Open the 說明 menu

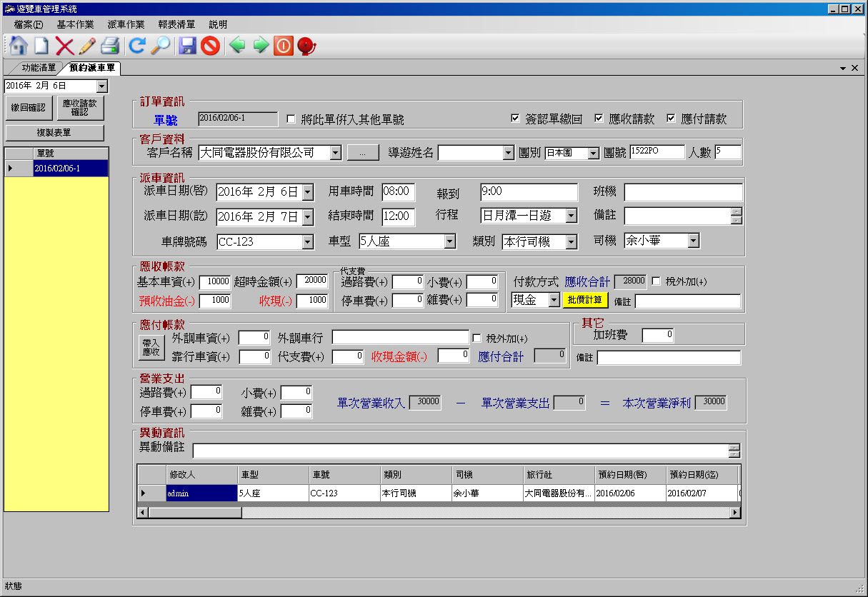[x=218, y=24]
